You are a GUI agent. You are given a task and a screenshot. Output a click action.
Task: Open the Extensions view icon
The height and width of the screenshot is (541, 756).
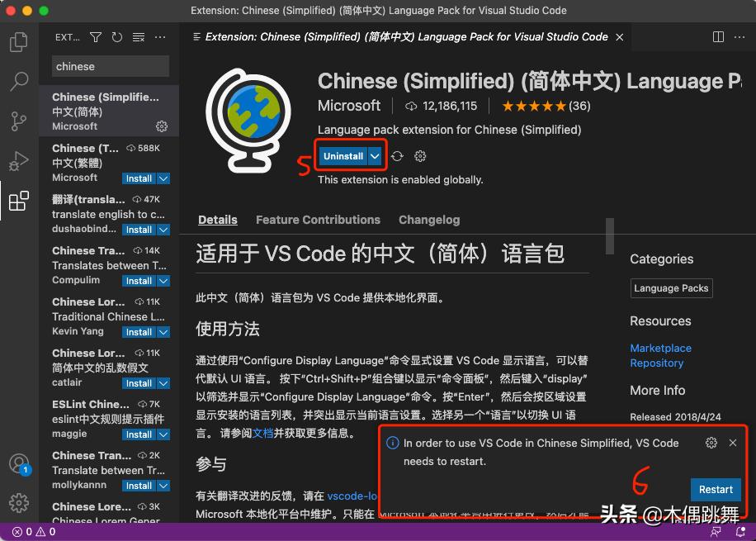point(19,201)
